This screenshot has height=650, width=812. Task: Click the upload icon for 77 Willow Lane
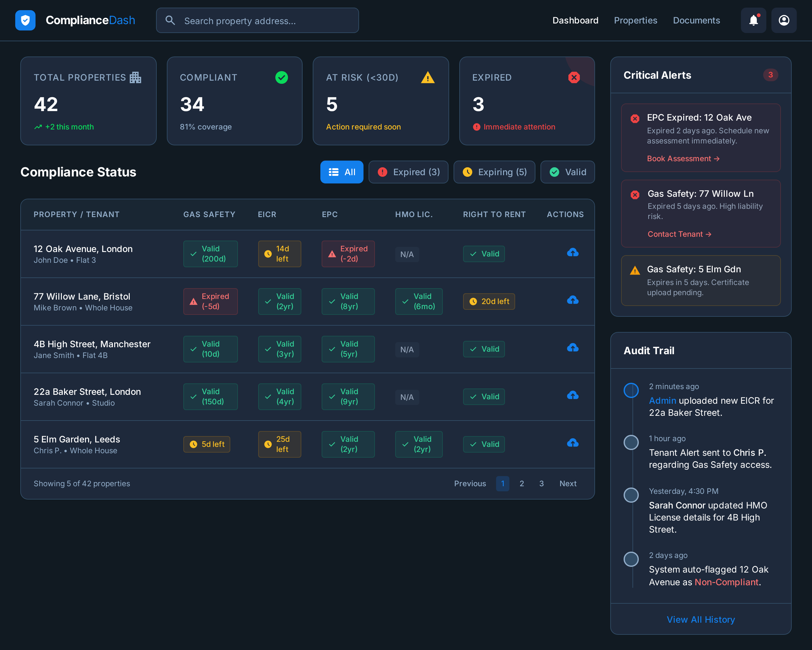[x=573, y=300]
